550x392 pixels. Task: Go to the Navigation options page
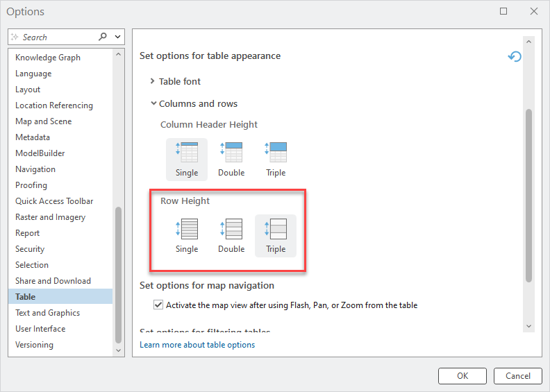click(35, 169)
